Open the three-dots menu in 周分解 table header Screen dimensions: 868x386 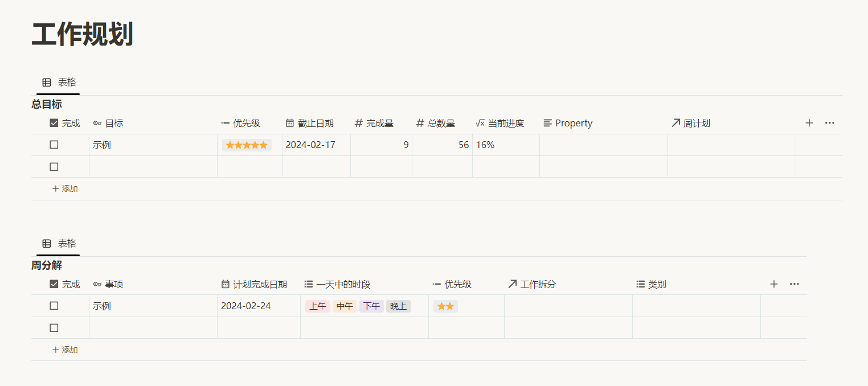pos(794,284)
